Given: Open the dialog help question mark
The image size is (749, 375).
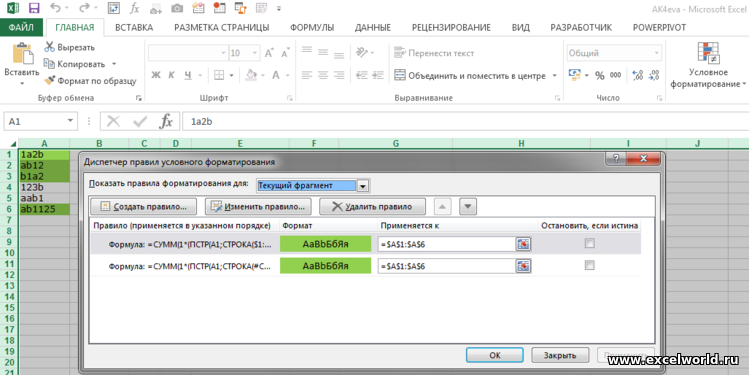Looking at the screenshot, I should pyautogui.click(x=616, y=159).
